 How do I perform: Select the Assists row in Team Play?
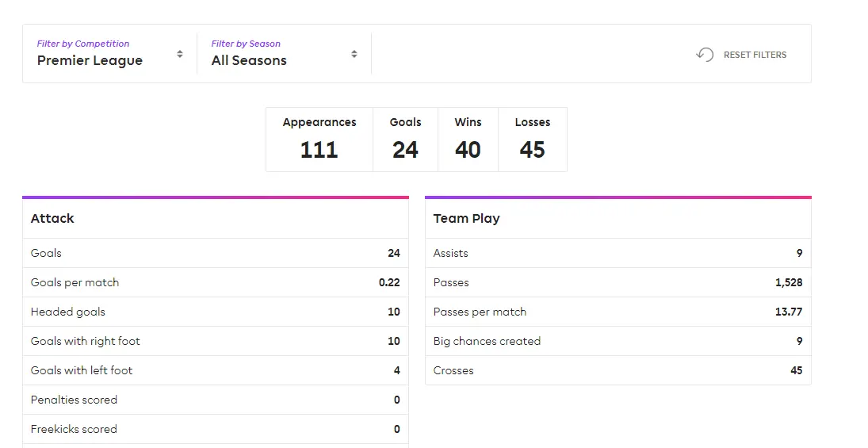618,253
